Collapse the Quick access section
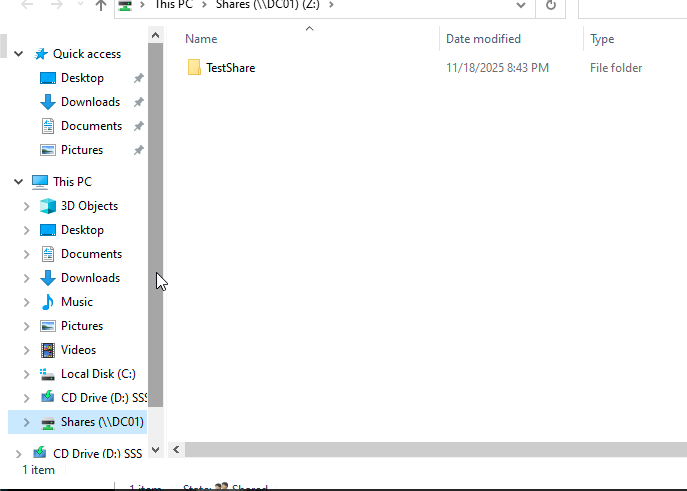 point(18,54)
